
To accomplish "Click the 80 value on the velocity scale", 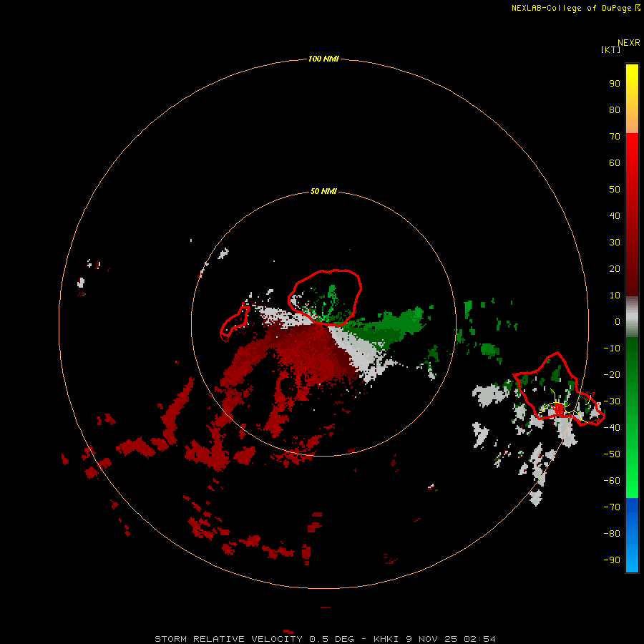I will pyautogui.click(x=615, y=109).
